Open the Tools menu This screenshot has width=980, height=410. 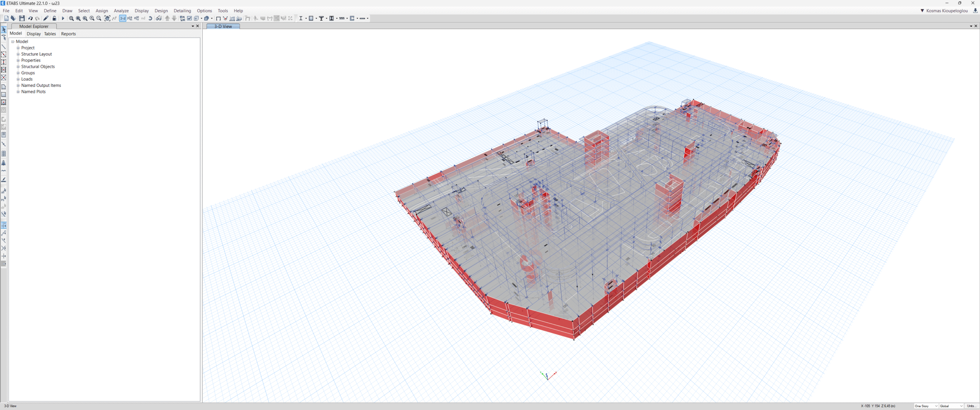click(223, 11)
